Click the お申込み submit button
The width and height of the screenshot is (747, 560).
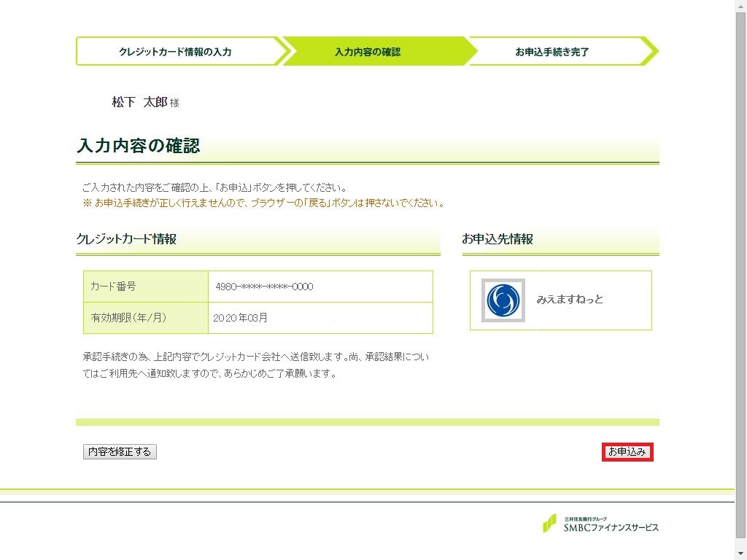pyautogui.click(x=627, y=452)
